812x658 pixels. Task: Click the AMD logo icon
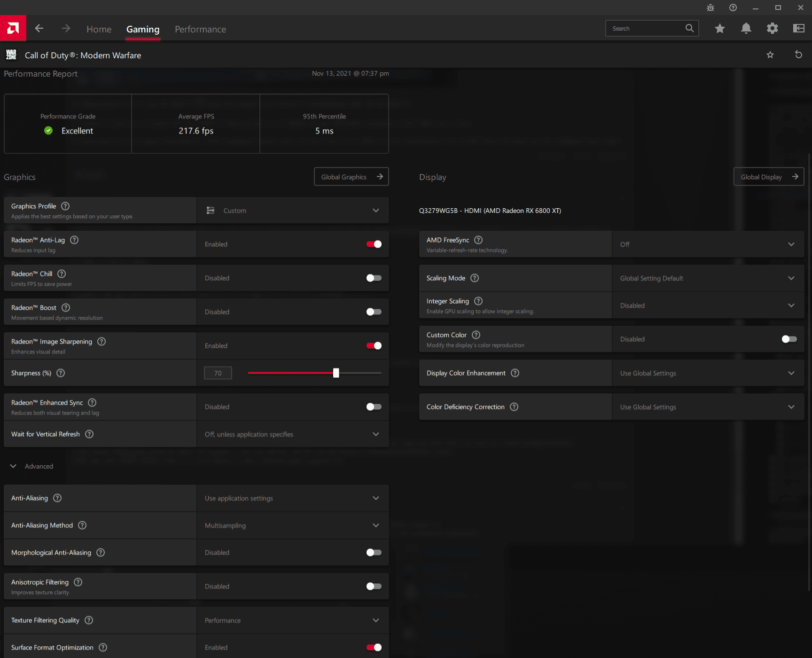point(13,28)
